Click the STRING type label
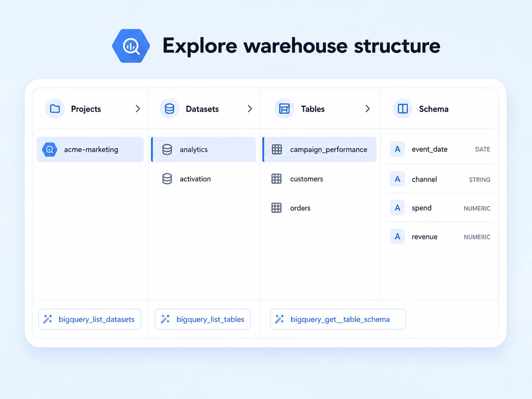This screenshot has width=532, height=399. (480, 180)
